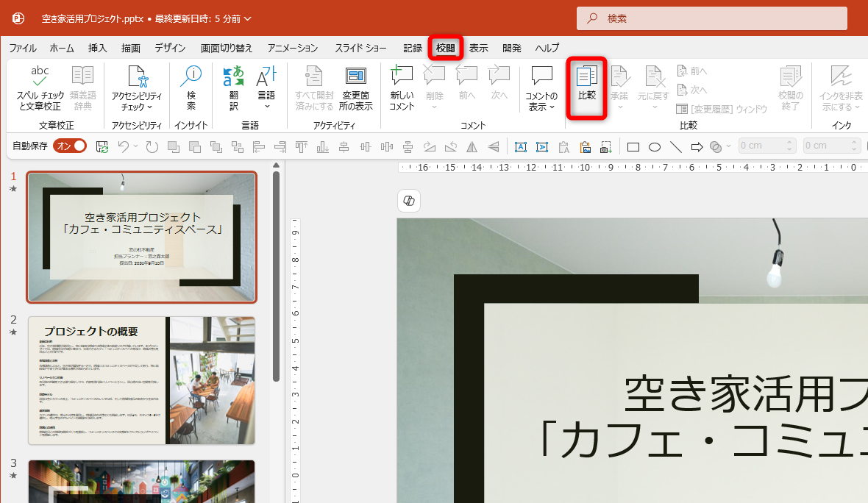Select the Rectangle shape tool
This screenshot has height=503, width=868.
[x=633, y=146]
